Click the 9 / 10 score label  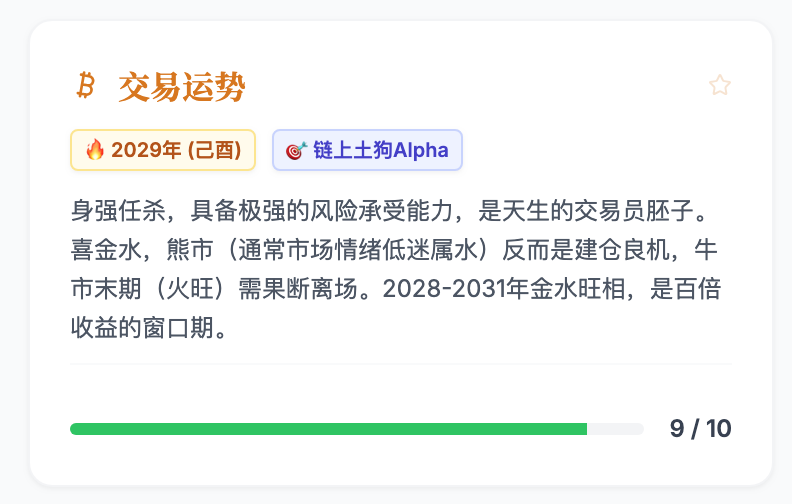700,429
